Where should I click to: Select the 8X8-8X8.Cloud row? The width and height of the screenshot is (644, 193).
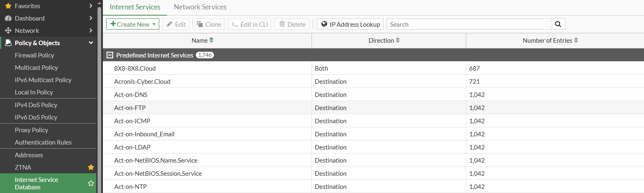click(x=373, y=68)
